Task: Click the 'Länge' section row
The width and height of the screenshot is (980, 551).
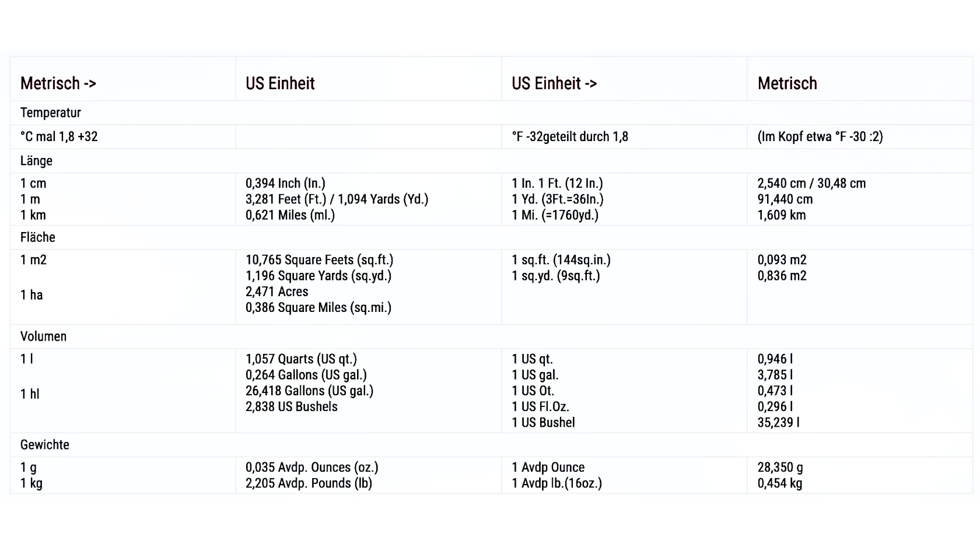Action: (x=491, y=160)
